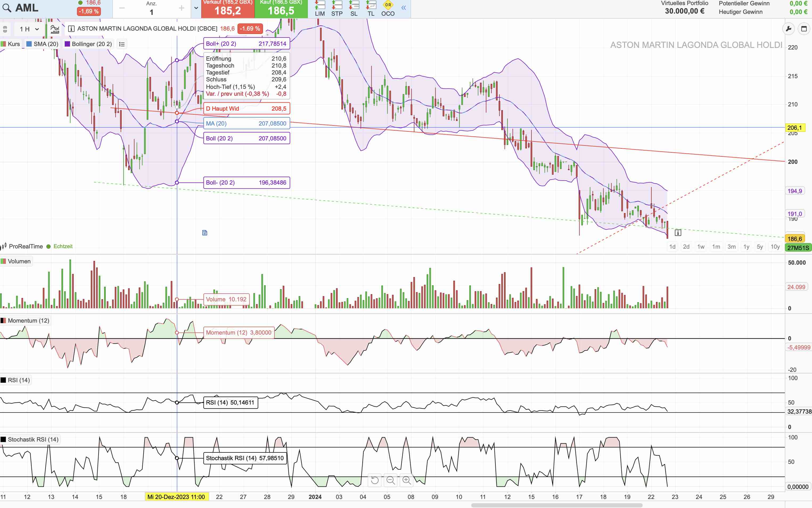Toggle the chart link icon at left
The width and height of the screenshot is (812, 508).
click(x=5, y=29)
